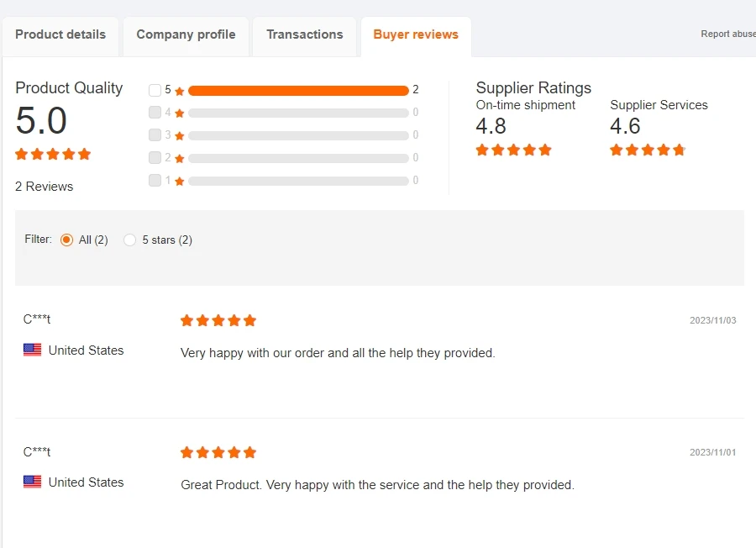Tick the 1-star rating checkbox

tap(155, 181)
